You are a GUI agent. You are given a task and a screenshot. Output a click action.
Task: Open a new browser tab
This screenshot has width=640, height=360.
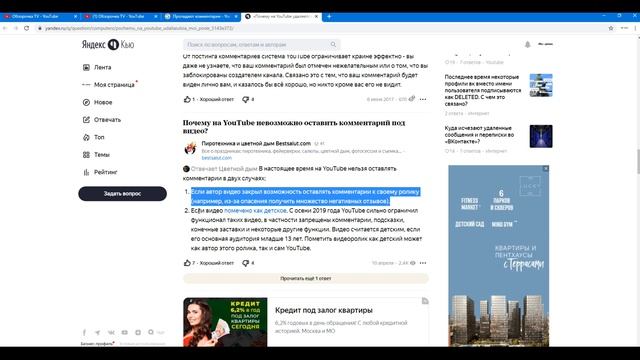coord(329,16)
